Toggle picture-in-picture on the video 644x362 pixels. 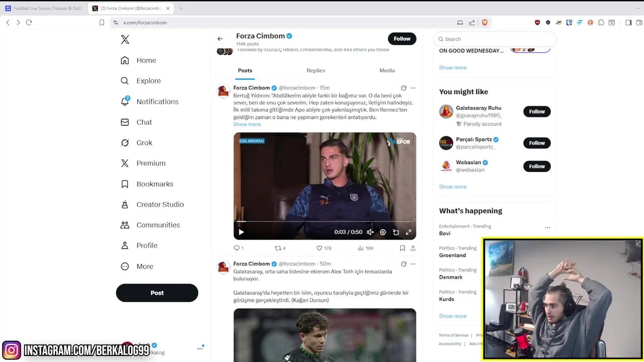pyautogui.click(x=396, y=232)
